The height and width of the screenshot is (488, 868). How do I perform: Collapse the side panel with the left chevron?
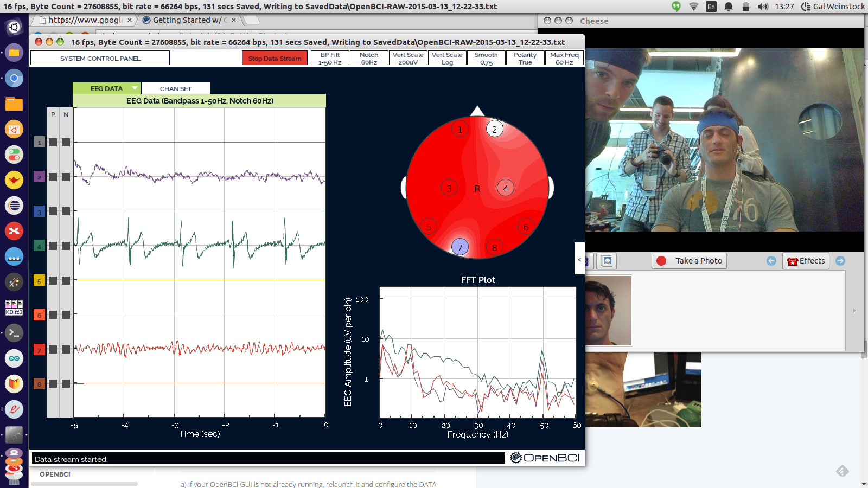point(580,259)
